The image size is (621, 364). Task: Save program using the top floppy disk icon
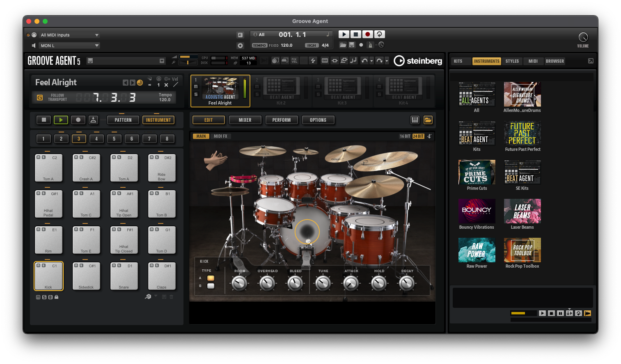click(352, 45)
